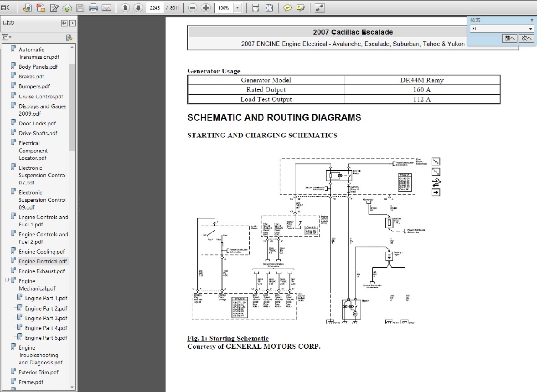Open Body Panels.pdf bookmark
Image resolution: width=537 pixels, height=392 pixels.
pos(38,67)
